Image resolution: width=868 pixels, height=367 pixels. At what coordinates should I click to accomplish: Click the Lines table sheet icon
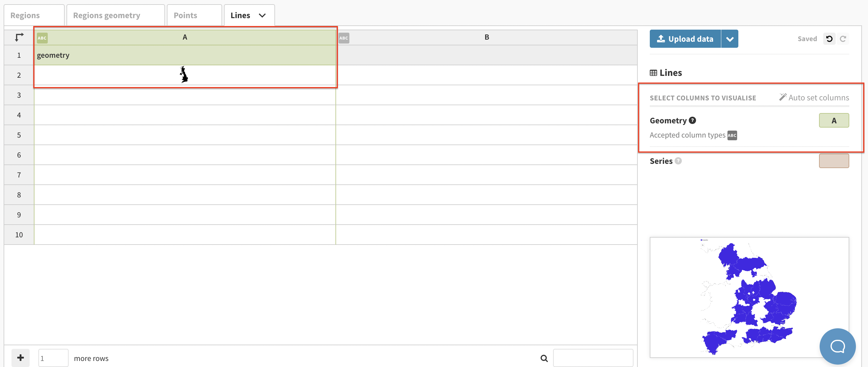[x=653, y=73]
